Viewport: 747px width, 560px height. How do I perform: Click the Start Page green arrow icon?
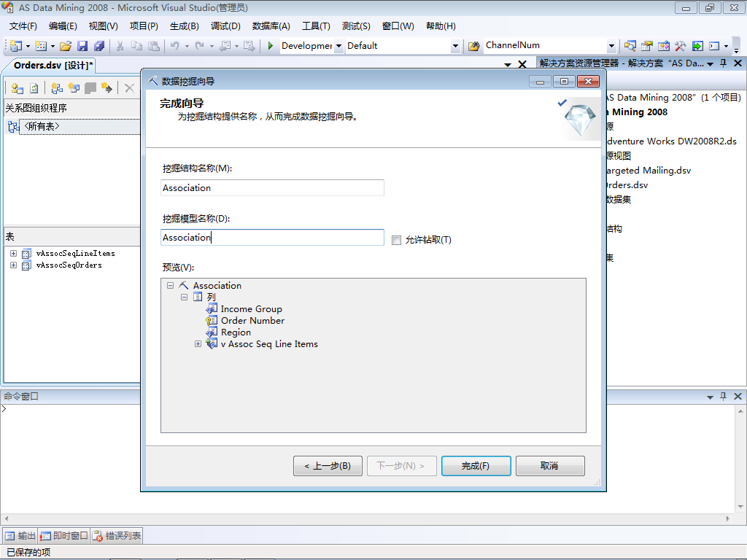click(x=697, y=46)
